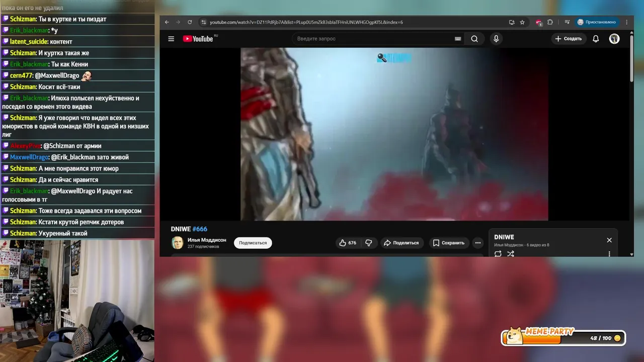The height and width of the screenshot is (362, 644).
Task: Click the Meme-Party 48 / 100 progress bar
Action: coord(563,338)
